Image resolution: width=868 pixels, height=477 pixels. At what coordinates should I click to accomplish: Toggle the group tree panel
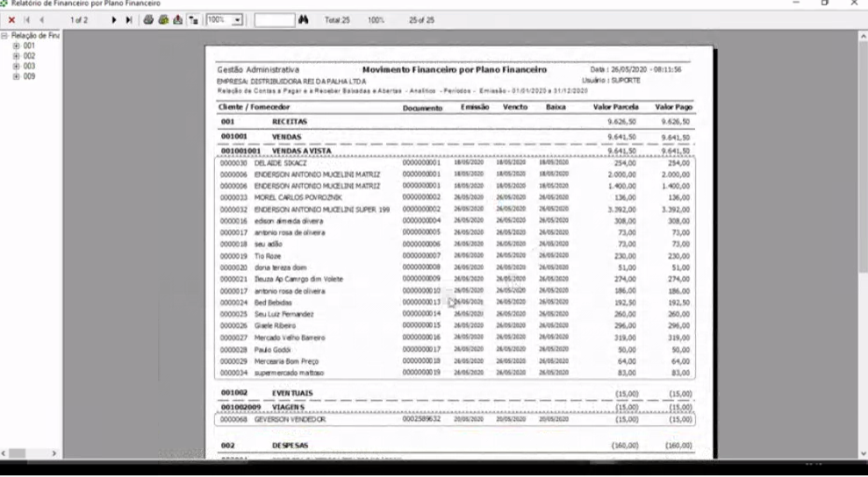193,20
